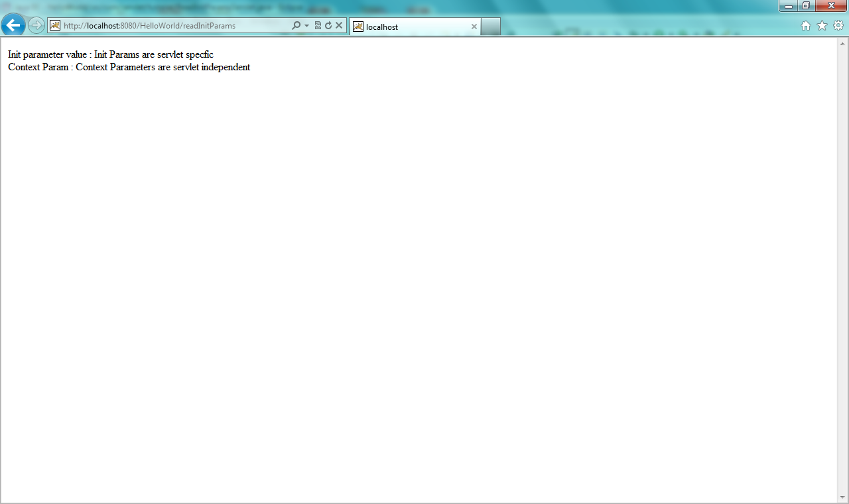The width and height of the screenshot is (849, 504).
Task: Click the scrollbar up arrow
Action: click(843, 44)
